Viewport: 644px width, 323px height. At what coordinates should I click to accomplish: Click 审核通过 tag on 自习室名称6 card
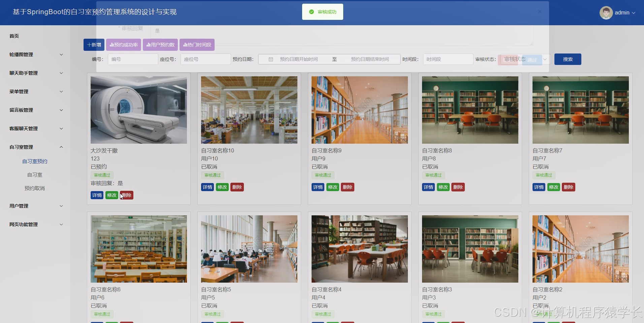102,314
